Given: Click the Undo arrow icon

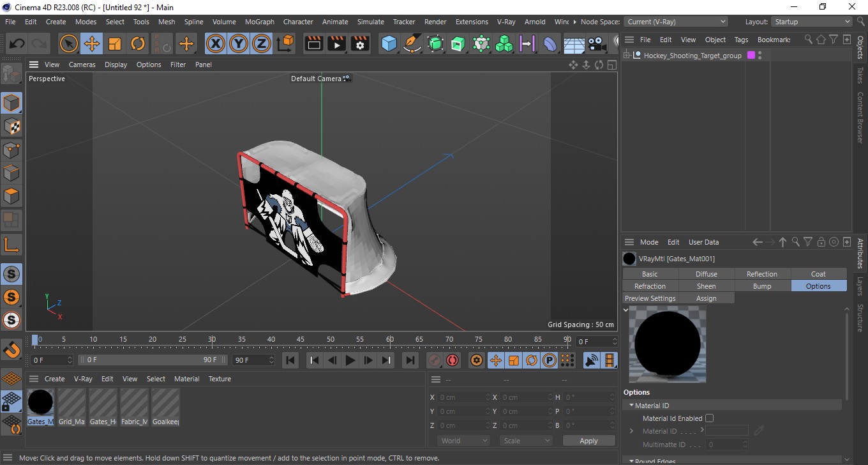Looking at the screenshot, I should coord(17,44).
